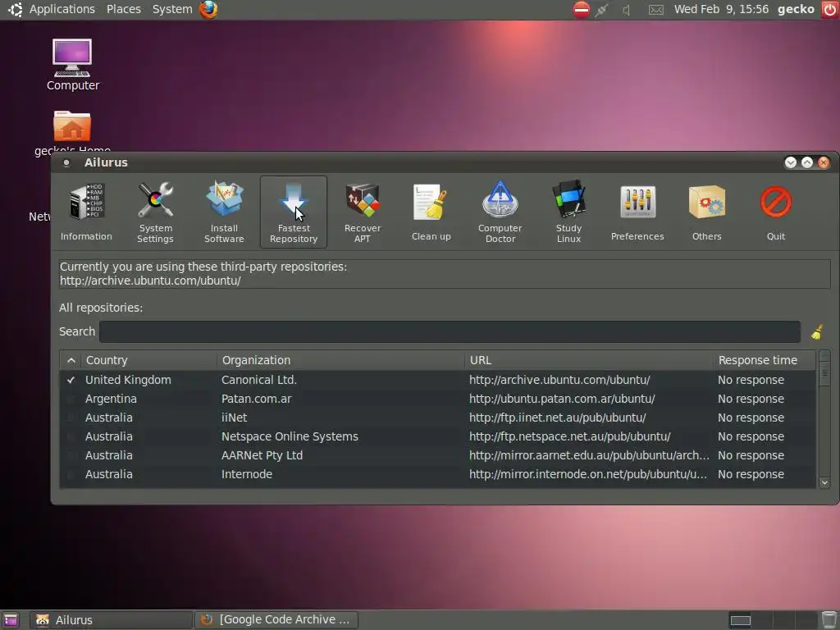
Task: Launch Firefox from the top panel
Action: 208,9
